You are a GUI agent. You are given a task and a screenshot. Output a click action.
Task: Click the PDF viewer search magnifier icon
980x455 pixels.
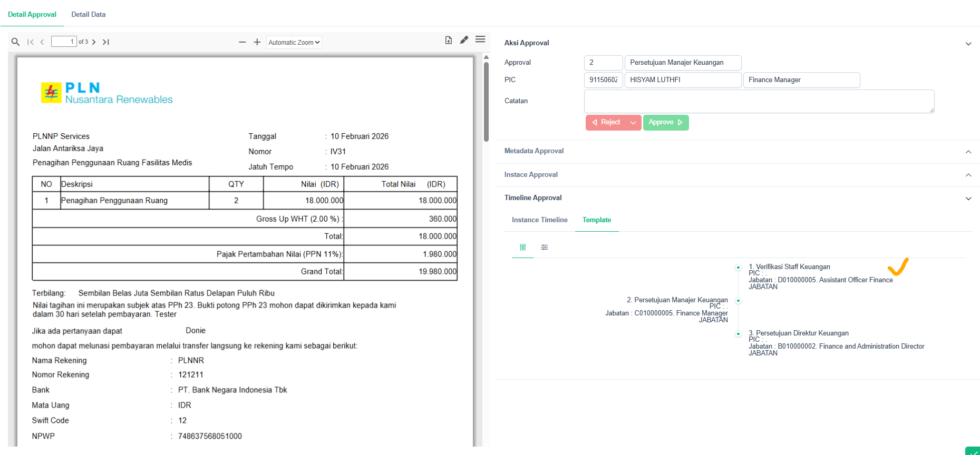(x=15, y=42)
